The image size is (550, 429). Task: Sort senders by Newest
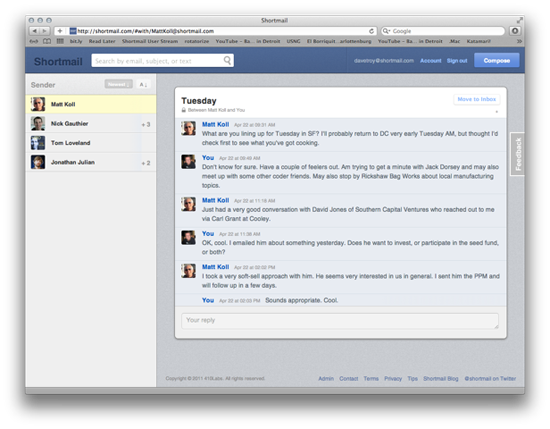coord(118,84)
